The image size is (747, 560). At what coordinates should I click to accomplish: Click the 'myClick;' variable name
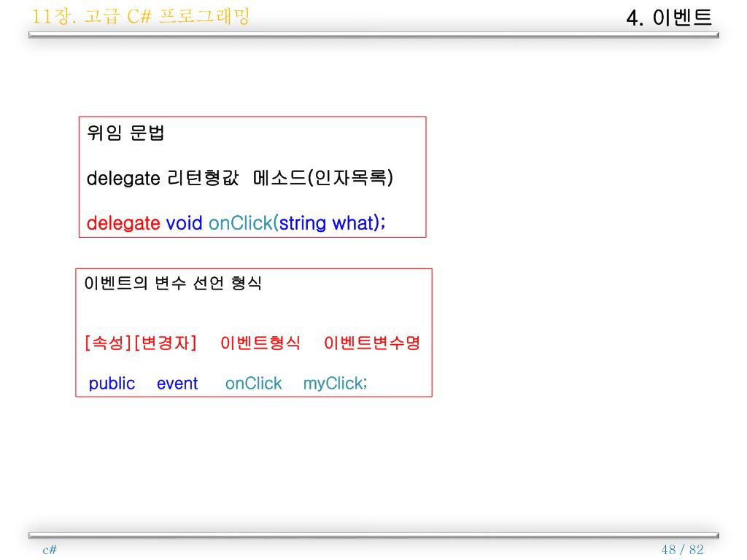click(336, 384)
